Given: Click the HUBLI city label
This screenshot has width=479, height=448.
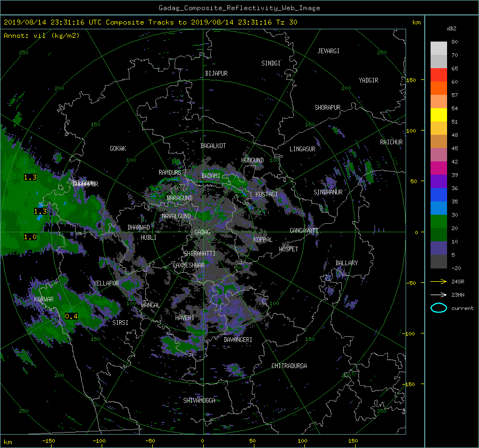Looking at the screenshot, I should (x=148, y=238).
